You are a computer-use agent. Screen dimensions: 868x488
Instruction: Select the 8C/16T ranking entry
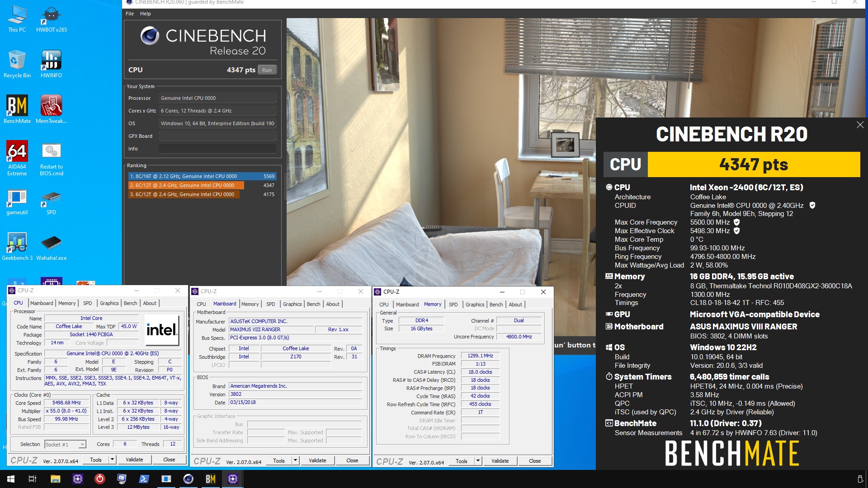pos(202,176)
